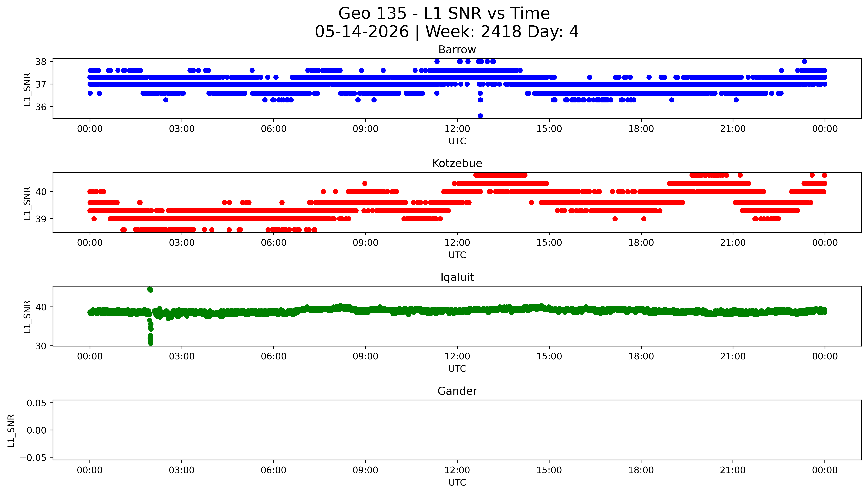Click the 18:00 tick label under Iqaluit plot
Screen dimensions: 868x494
tap(641, 356)
